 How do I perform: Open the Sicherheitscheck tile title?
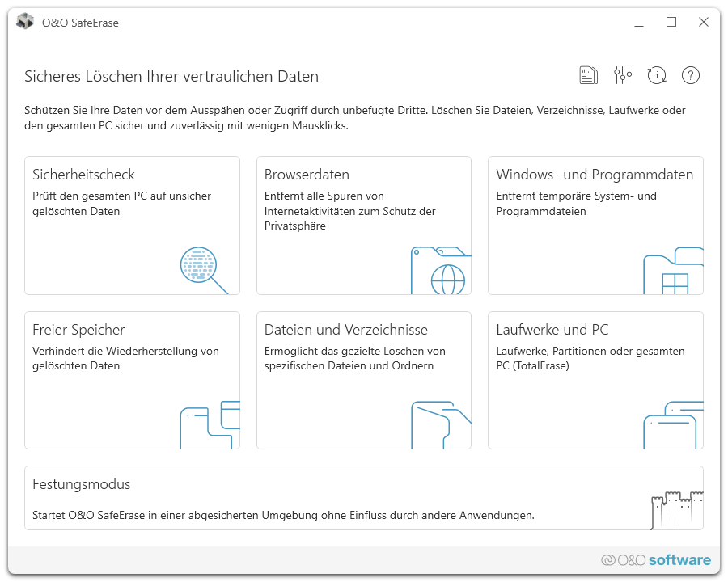tap(83, 175)
